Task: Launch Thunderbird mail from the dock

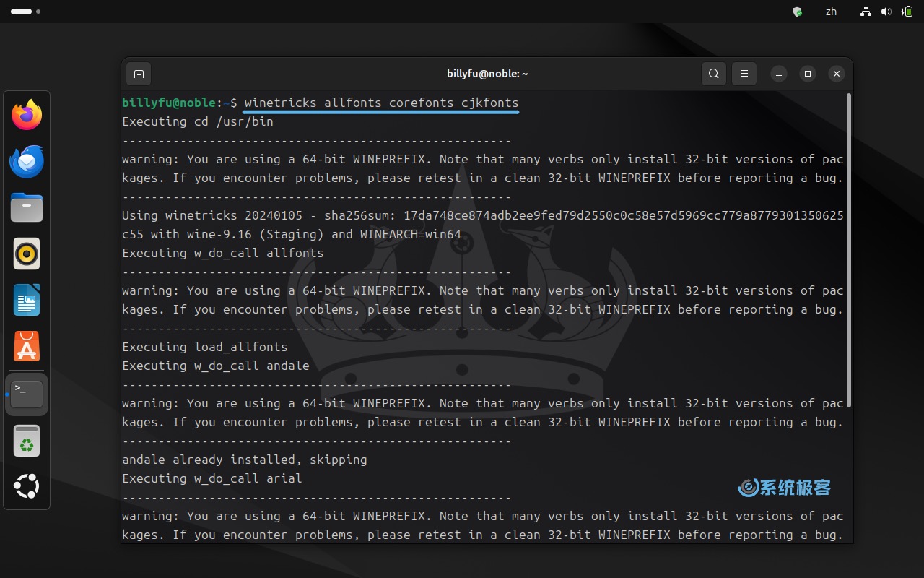Action: pos(27,161)
